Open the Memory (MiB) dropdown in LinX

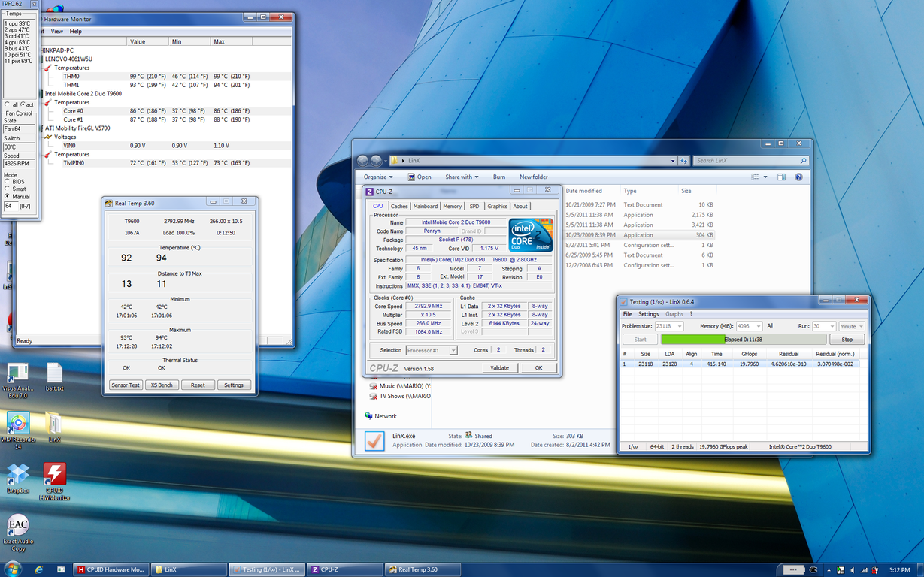(758, 327)
